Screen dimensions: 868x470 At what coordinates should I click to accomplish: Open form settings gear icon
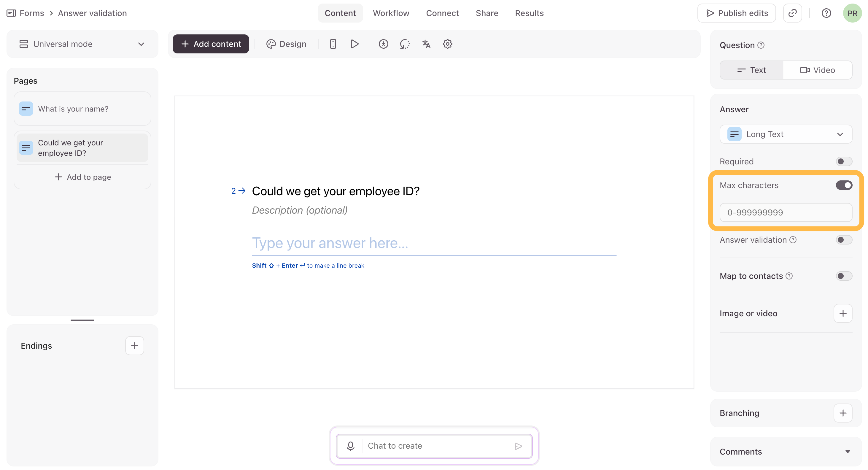click(x=447, y=44)
